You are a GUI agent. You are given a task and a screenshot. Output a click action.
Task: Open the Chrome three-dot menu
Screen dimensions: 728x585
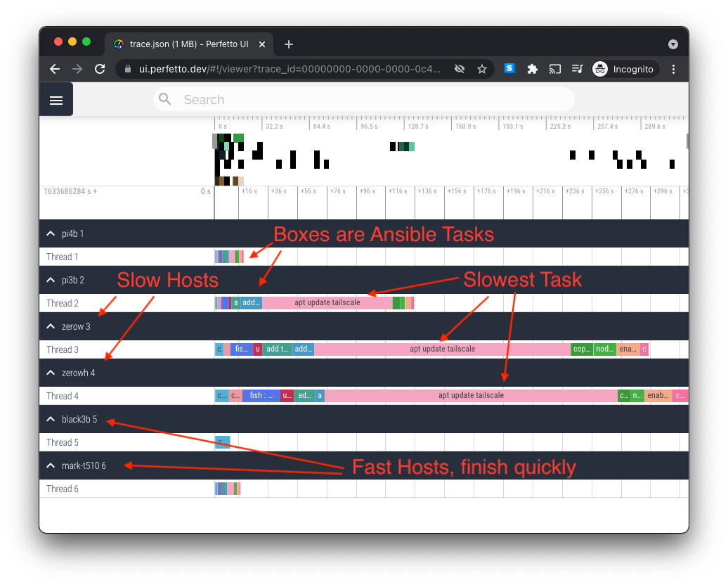click(673, 69)
